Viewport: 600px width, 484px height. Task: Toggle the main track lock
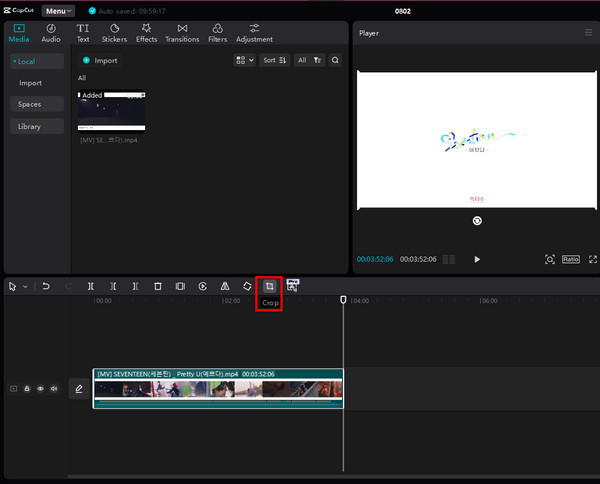tap(27, 389)
